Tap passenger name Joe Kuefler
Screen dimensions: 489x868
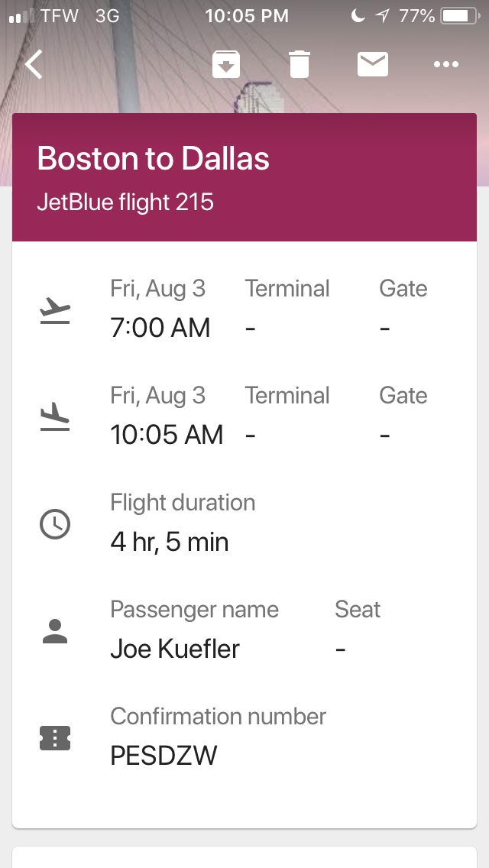[x=175, y=649]
